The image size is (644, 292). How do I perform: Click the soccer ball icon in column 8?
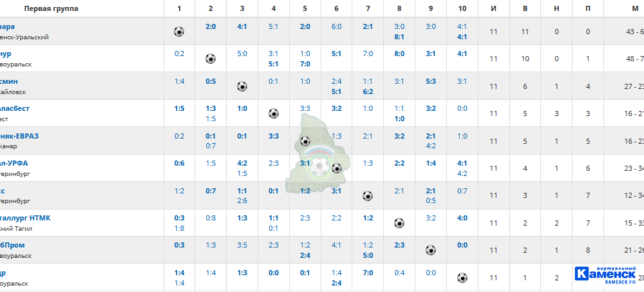399,223
